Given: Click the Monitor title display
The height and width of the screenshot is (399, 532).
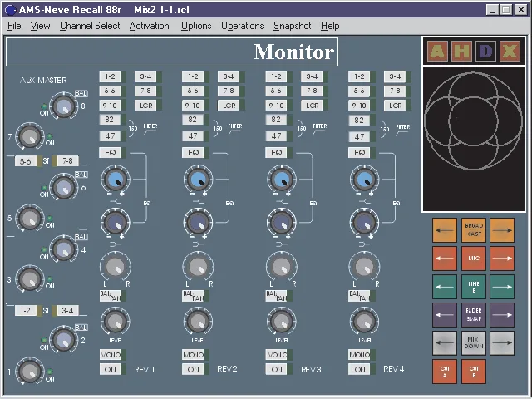Looking at the screenshot, I should pyautogui.click(x=172, y=52).
